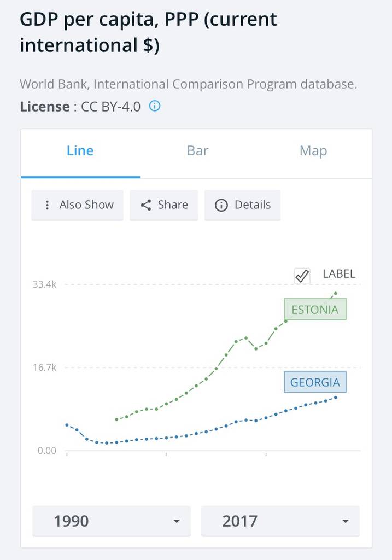Switch to the Map tab
Screen dimensions: 392x560
(x=313, y=151)
